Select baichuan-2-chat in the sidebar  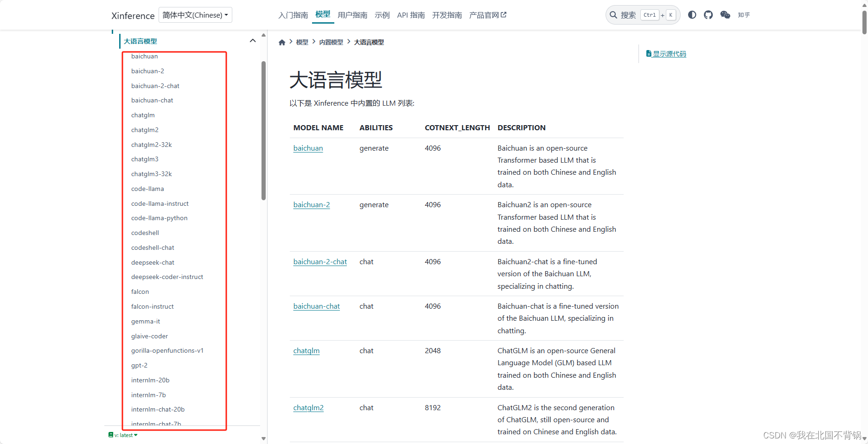coord(155,86)
